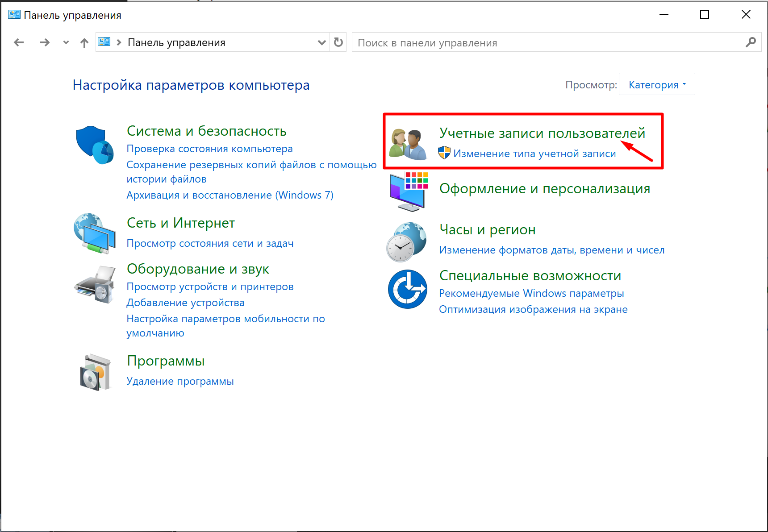This screenshot has height=532, width=768.
Task: Open Учетные записи пользователей category
Action: click(542, 133)
